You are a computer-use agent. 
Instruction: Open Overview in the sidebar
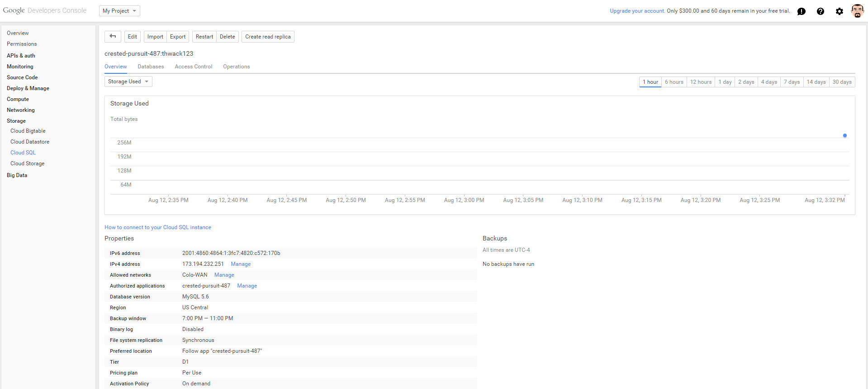point(18,33)
